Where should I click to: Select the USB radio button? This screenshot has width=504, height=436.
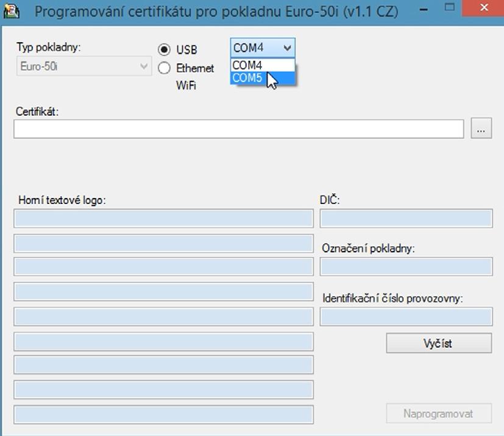[x=164, y=49]
